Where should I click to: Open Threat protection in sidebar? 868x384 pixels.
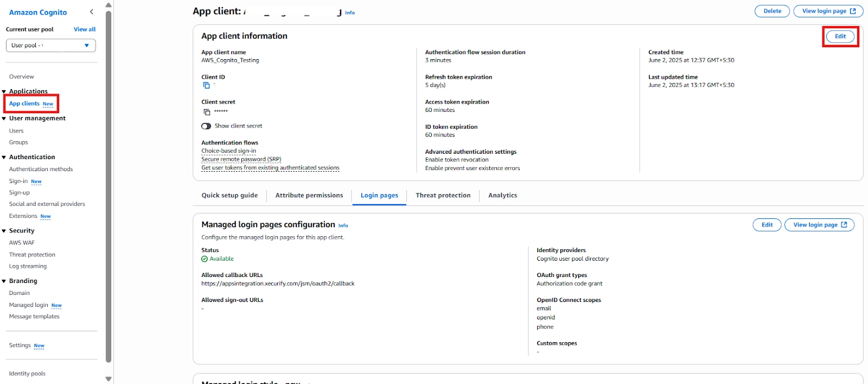click(32, 255)
